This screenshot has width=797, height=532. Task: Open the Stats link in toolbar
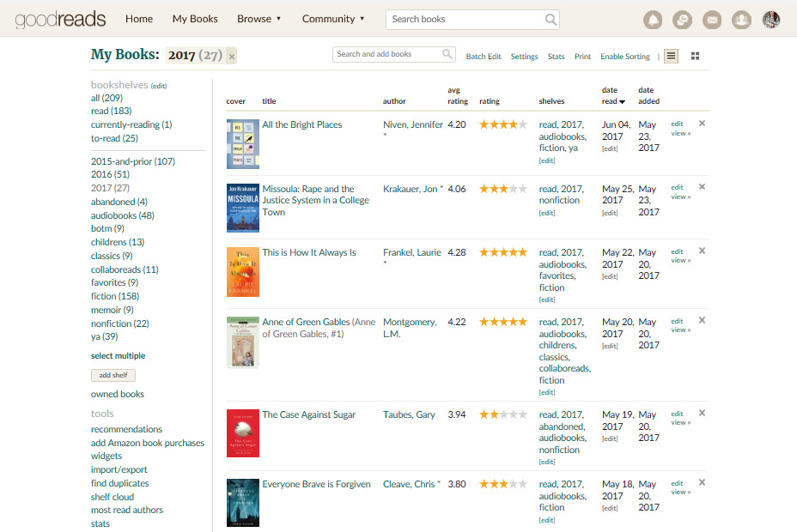point(556,57)
